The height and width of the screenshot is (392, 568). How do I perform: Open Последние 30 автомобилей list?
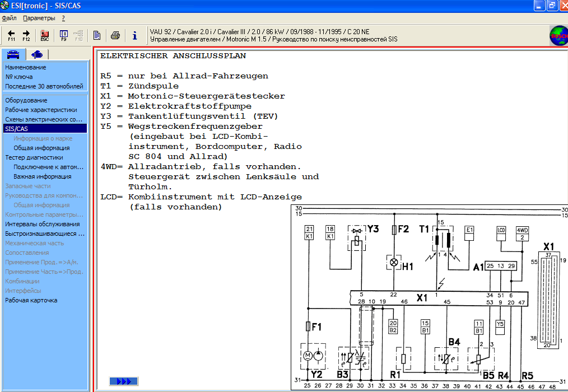[x=45, y=86]
